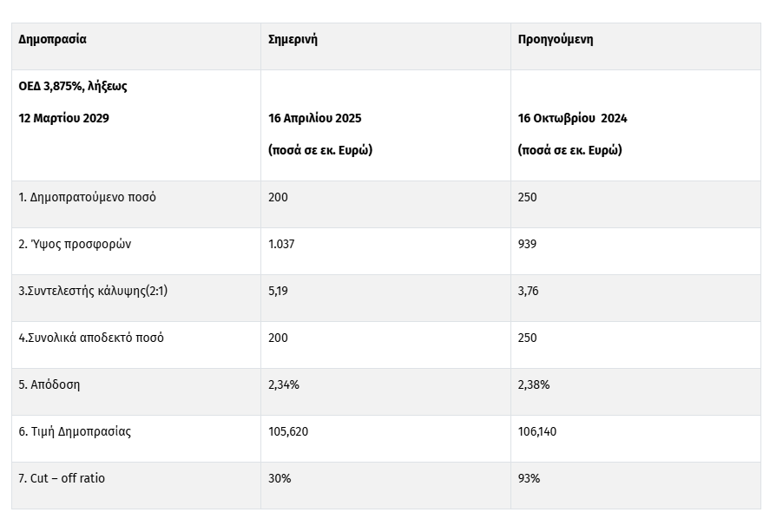The width and height of the screenshot is (770, 532).
Task: Select the 106,140 auction price value
Action: tap(536, 431)
